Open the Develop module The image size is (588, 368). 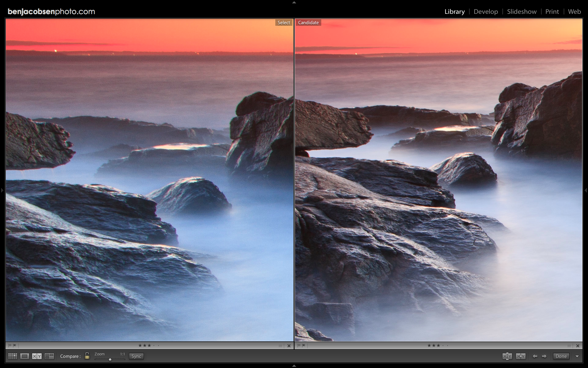486,12
